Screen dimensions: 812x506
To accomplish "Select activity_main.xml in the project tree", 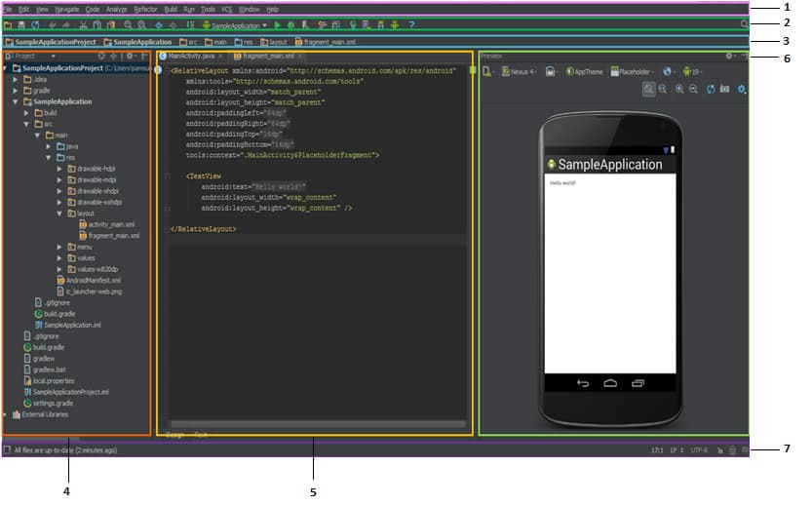I will click(x=106, y=225).
